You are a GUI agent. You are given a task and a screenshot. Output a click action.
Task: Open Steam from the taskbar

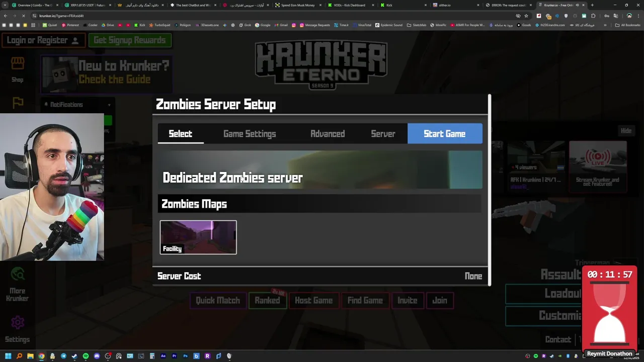[x=74, y=356]
